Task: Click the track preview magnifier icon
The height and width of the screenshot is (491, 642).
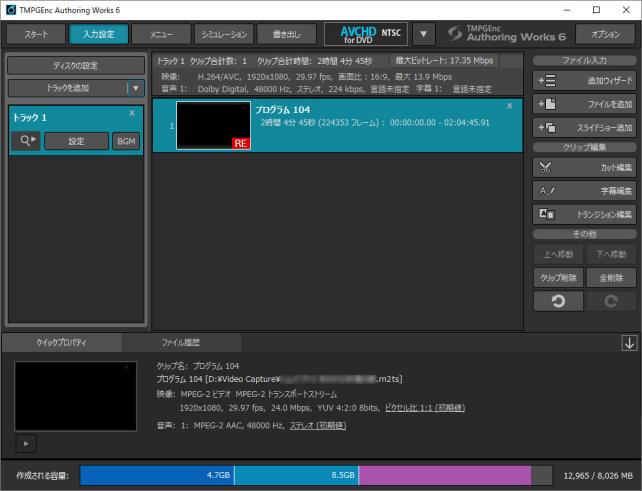Action: point(25,141)
